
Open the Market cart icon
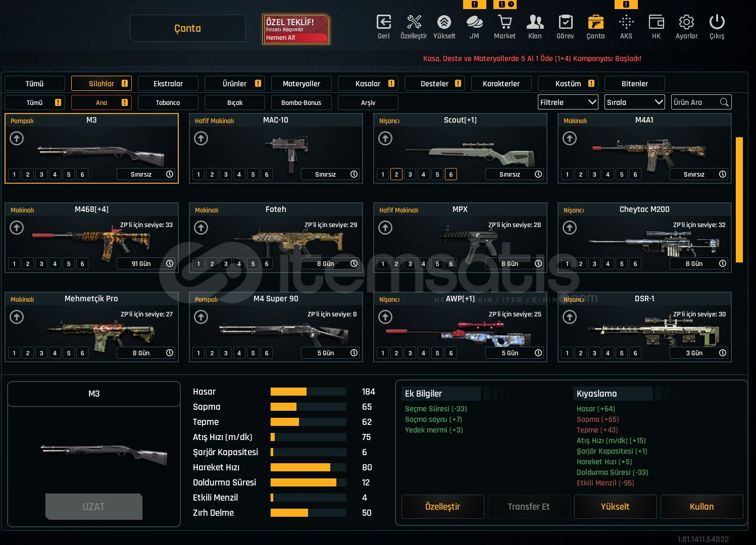coord(505,22)
